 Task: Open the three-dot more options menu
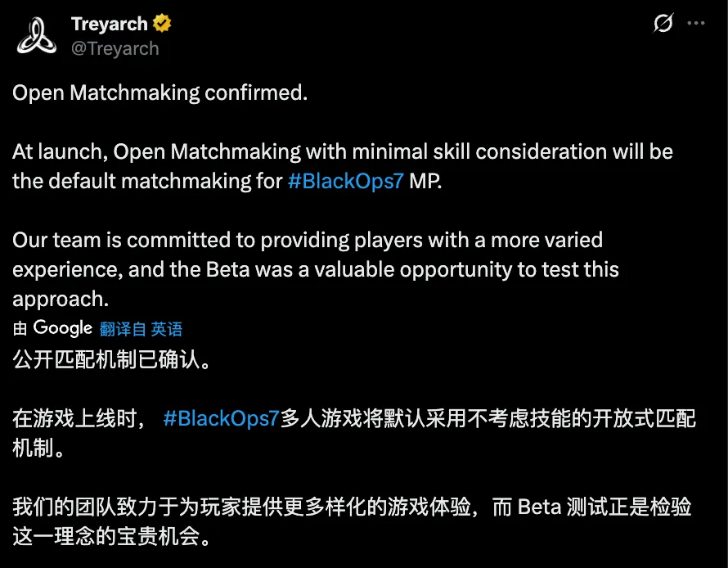coord(695,24)
